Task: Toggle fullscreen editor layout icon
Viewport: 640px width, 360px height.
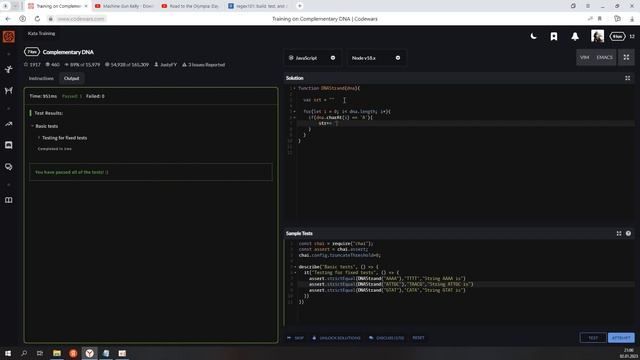Action: (x=626, y=58)
